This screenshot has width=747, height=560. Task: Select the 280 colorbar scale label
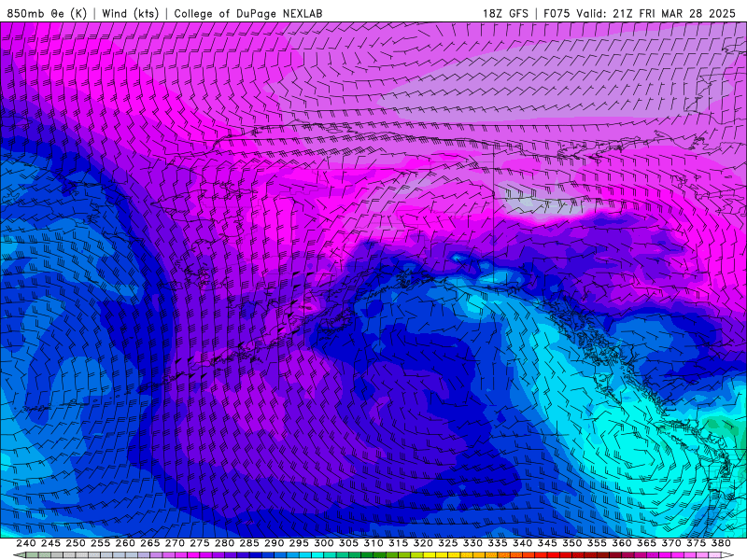(x=224, y=543)
